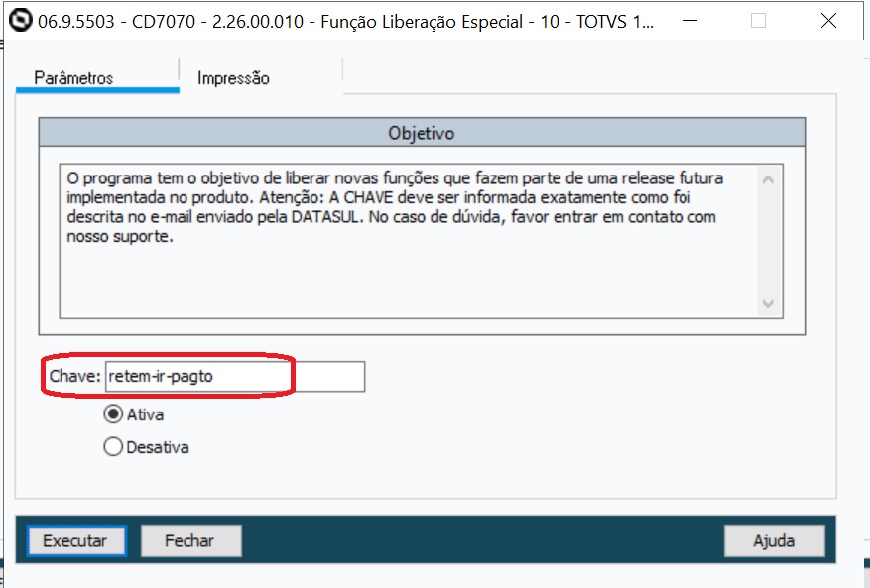
Task: Click the Chave label
Action: pyautogui.click(x=75, y=376)
